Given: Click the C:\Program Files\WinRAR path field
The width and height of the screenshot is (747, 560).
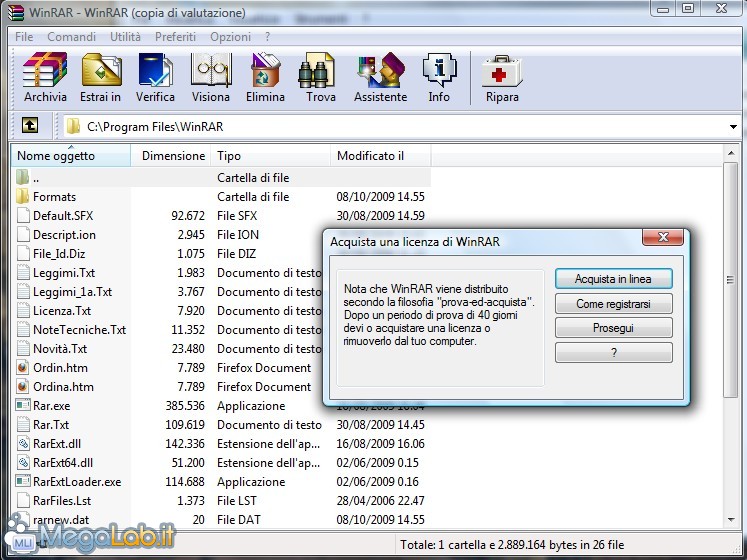Looking at the screenshot, I should pyautogui.click(x=400, y=127).
